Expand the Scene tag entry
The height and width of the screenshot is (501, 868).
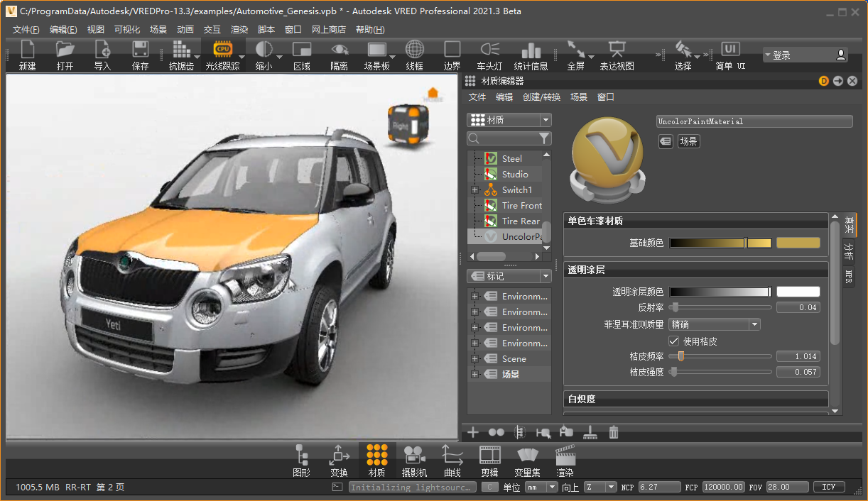474,359
